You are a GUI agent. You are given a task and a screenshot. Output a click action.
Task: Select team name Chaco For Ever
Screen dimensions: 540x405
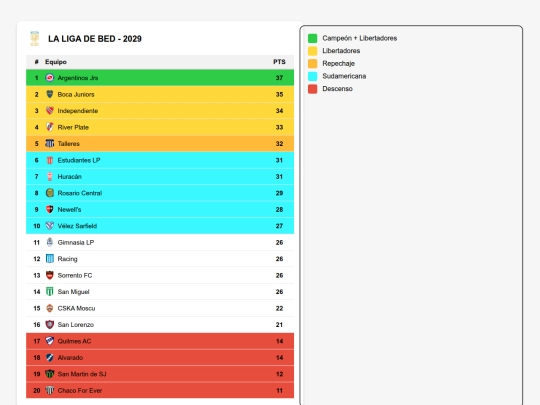pyautogui.click(x=80, y=391)
